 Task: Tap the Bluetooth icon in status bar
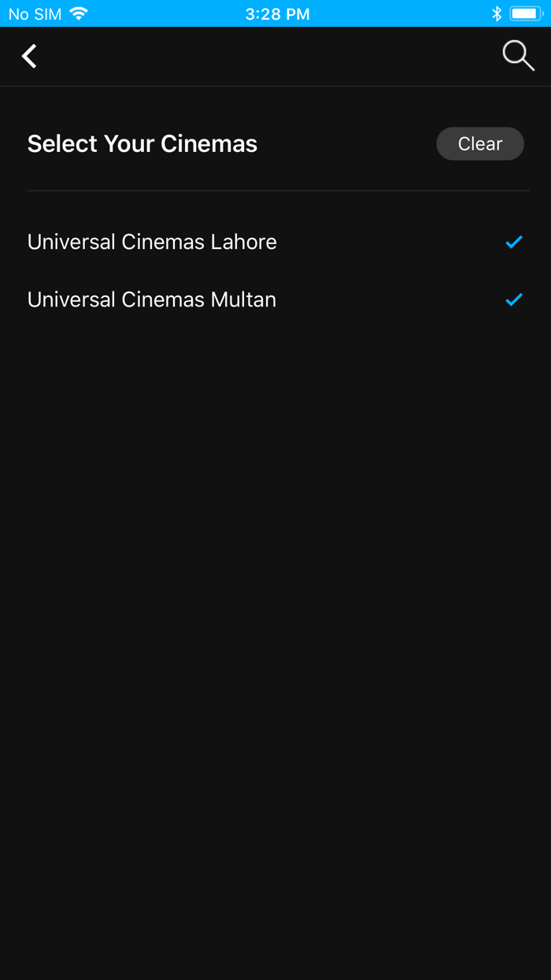(x=497, y=13)
